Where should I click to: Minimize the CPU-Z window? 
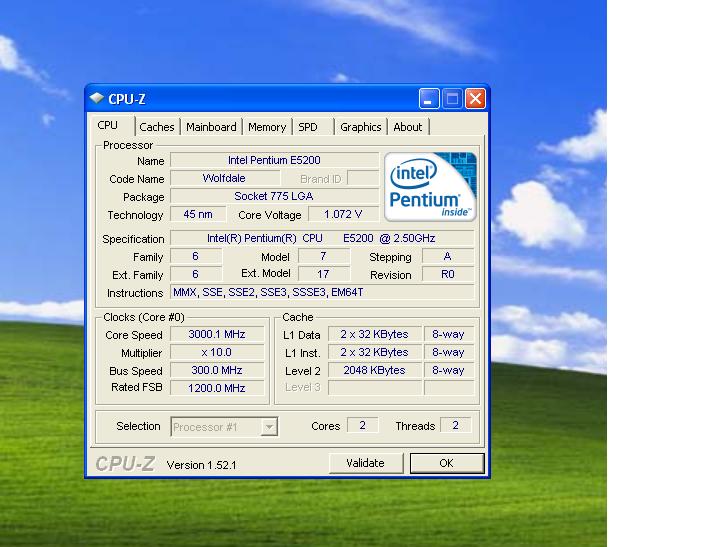pos(428,99)
